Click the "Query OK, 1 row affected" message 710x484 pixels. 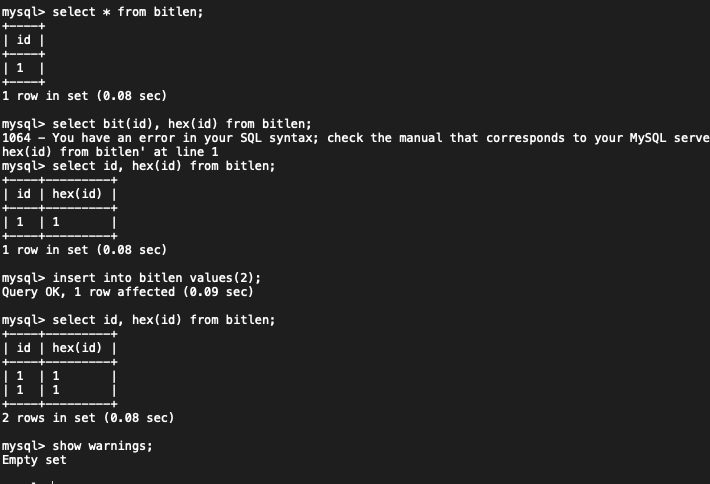tap(128, 292)
